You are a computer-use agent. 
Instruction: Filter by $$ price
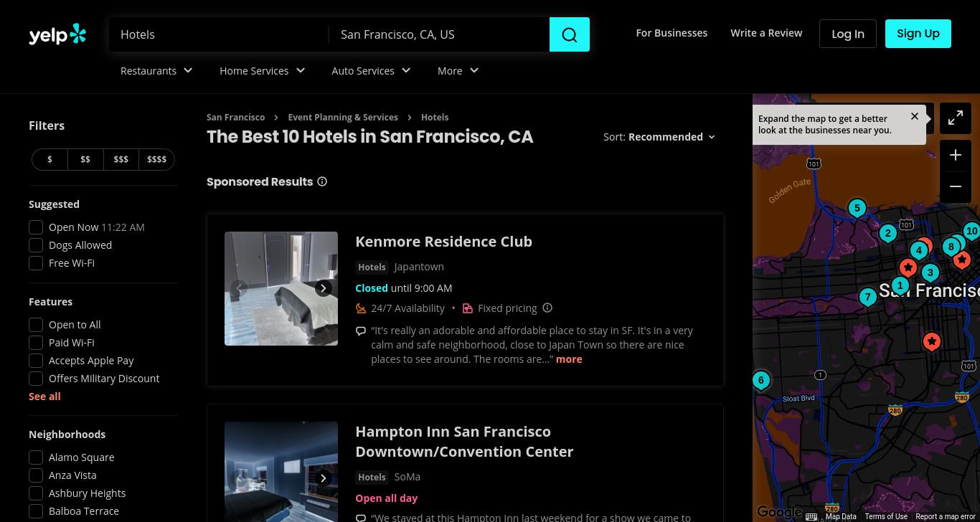pyautogui.click(x=85, y=159)
